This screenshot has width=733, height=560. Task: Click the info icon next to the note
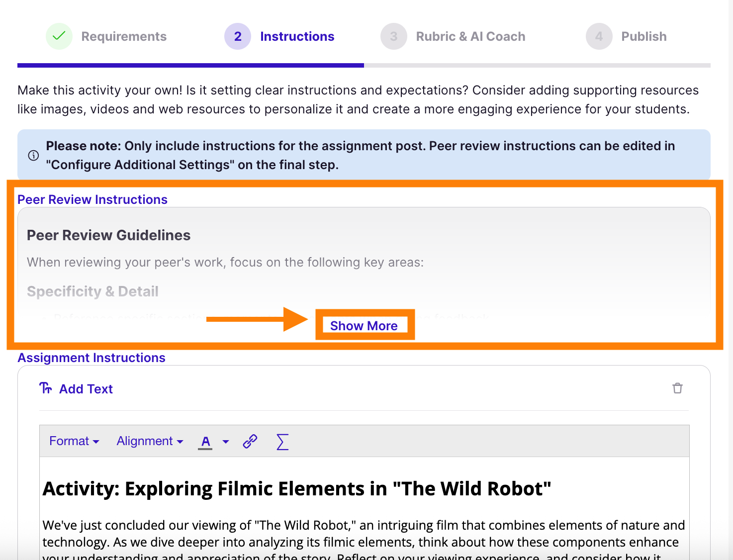click(x=33, y=156)
